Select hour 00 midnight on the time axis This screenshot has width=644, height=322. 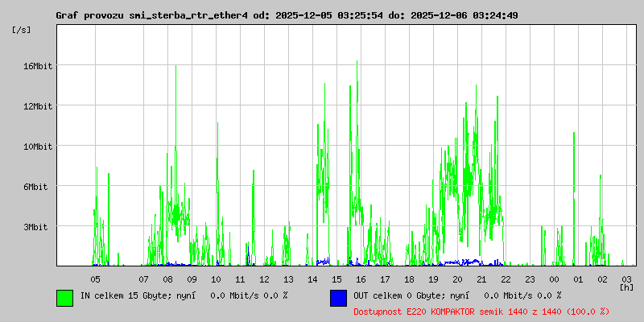click(554, 279)
